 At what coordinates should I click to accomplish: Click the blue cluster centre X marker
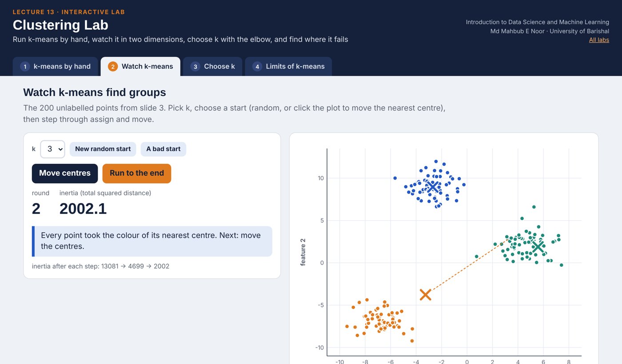(x=433, y=187)
